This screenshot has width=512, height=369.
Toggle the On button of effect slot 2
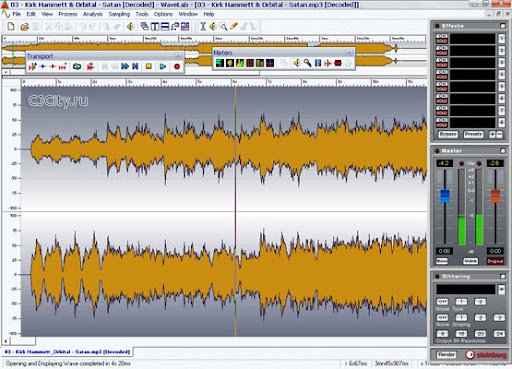point(442,48)
